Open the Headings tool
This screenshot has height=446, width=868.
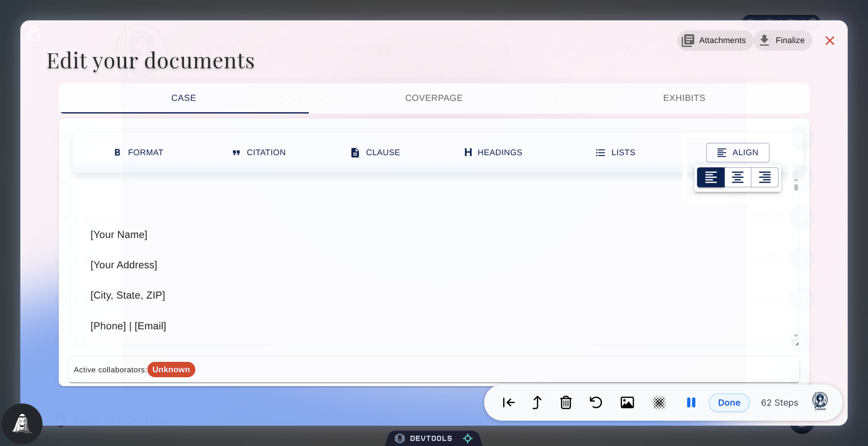pos(493,152)
